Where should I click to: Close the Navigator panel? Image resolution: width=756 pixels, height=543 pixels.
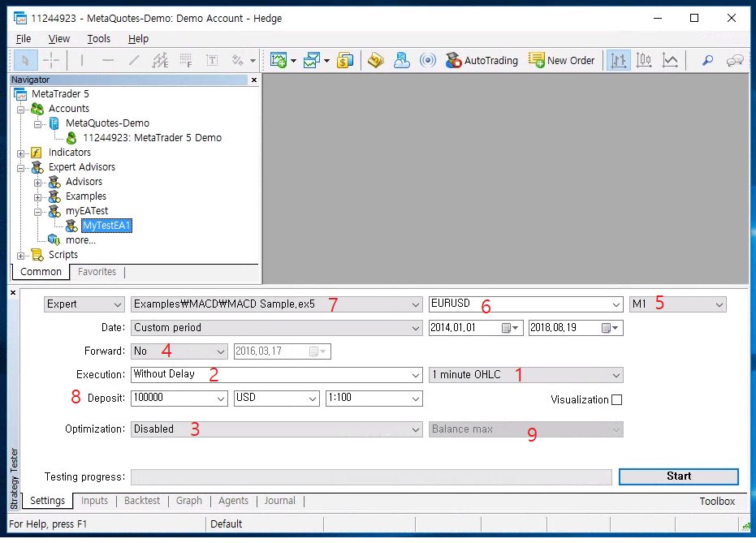tap(254, 80)
